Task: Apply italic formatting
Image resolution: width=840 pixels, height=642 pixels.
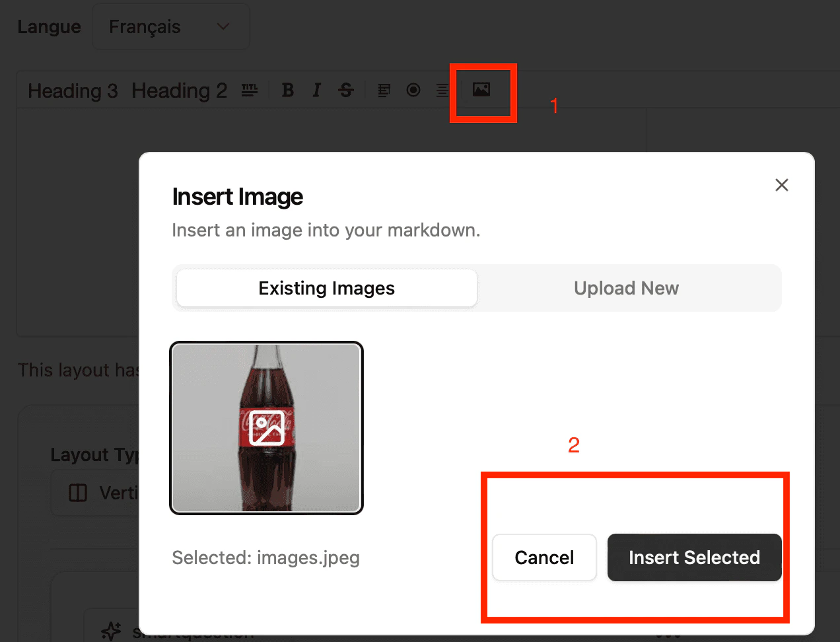Action: pyautogui.click(x=316, y=90)
